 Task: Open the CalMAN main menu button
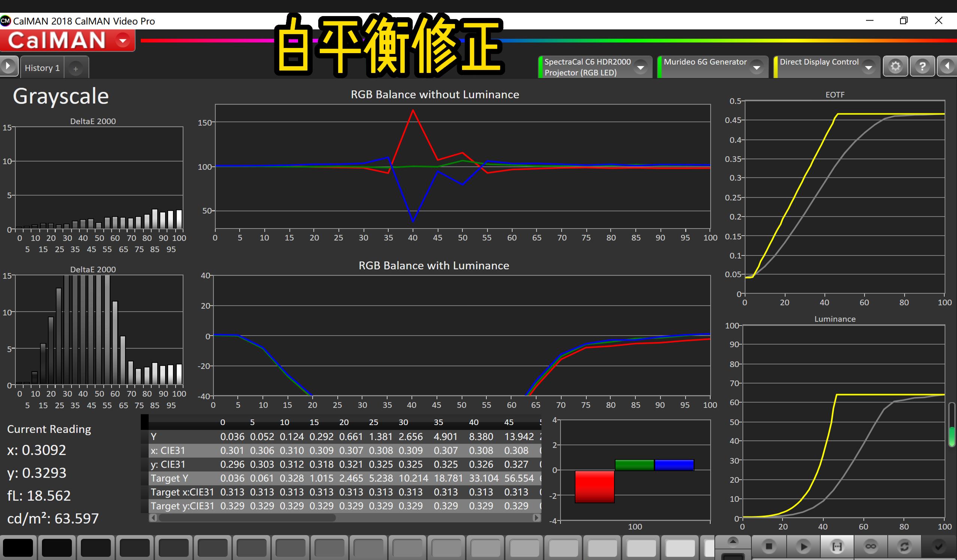123,40
